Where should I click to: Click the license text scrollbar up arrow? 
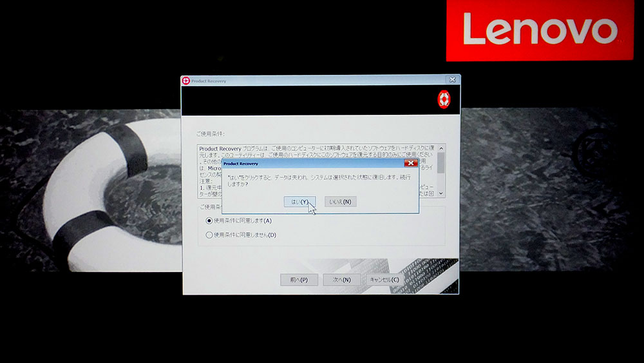click(441, 149)
